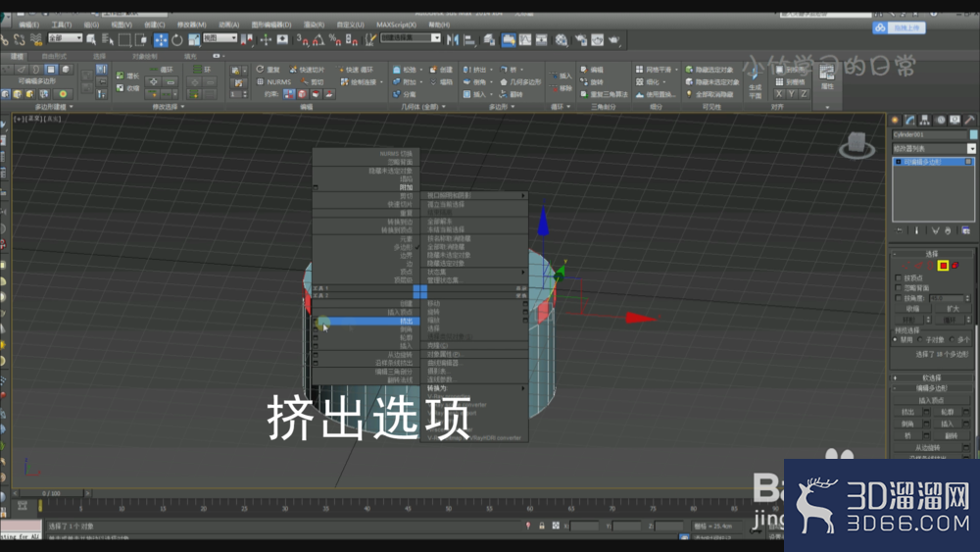Click the Configure Modifier Sets icon

966,230
